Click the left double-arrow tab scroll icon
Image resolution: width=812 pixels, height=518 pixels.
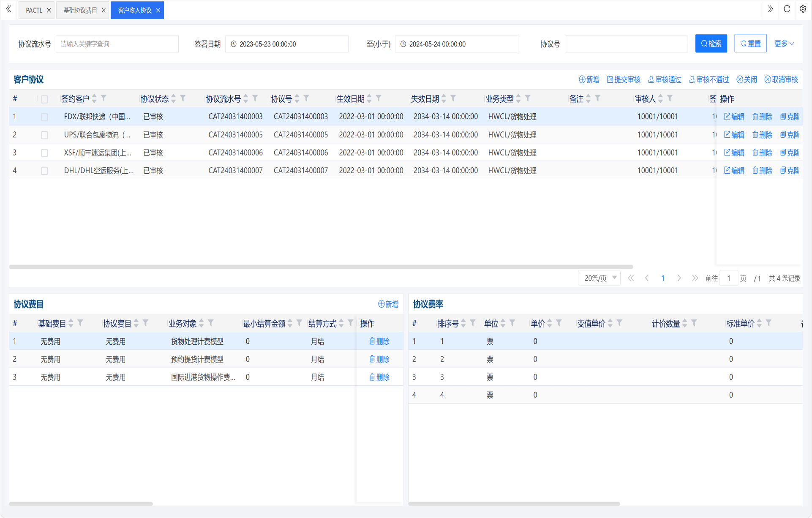coord(8,9)
